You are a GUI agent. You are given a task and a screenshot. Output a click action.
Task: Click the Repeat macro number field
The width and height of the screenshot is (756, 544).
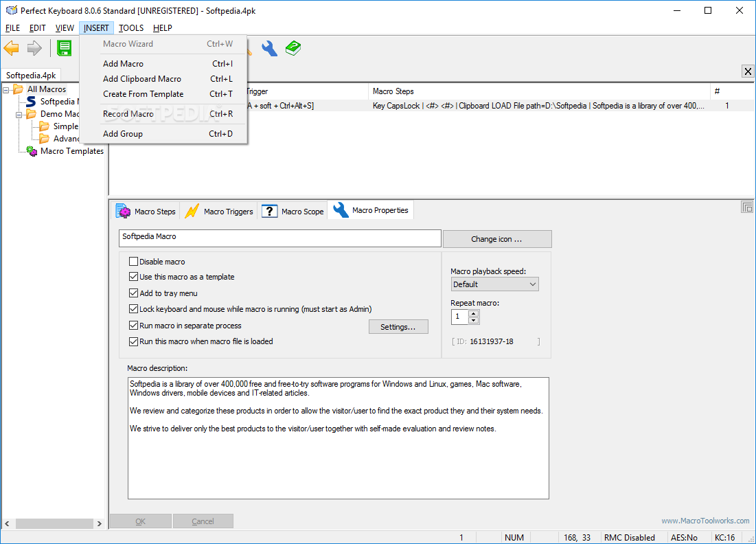coord(460,317)
